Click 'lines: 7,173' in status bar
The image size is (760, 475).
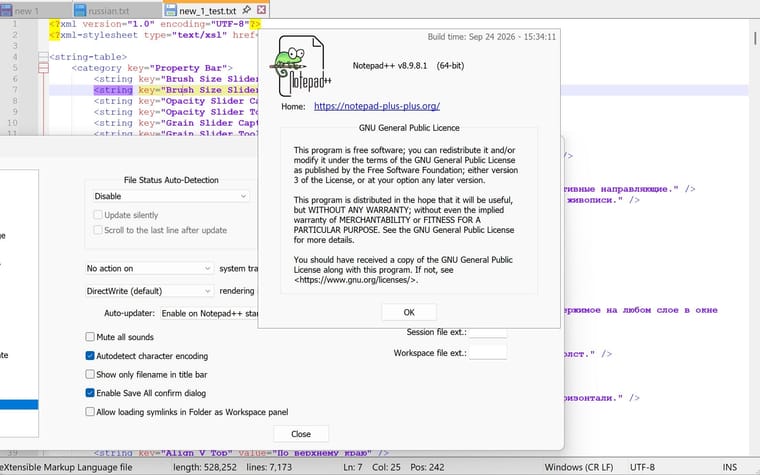tap(269, 467)
